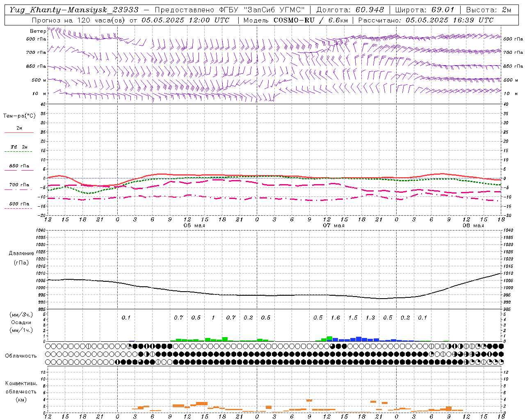Click the 'Осадки' precipitation label
Screen dimensions: 525x420
[x=21, y=322]
